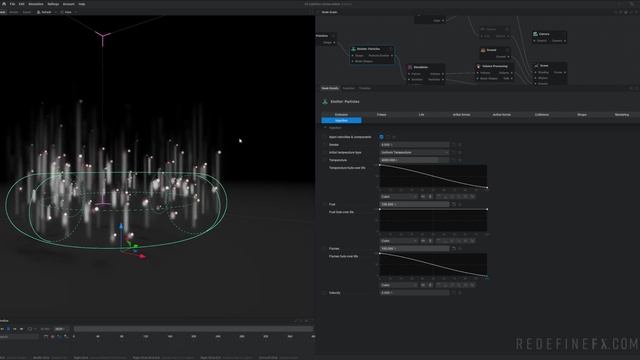Screen dimensions: 640x360
Task: Click the Temperature value slider
Action: coord(415,160)
